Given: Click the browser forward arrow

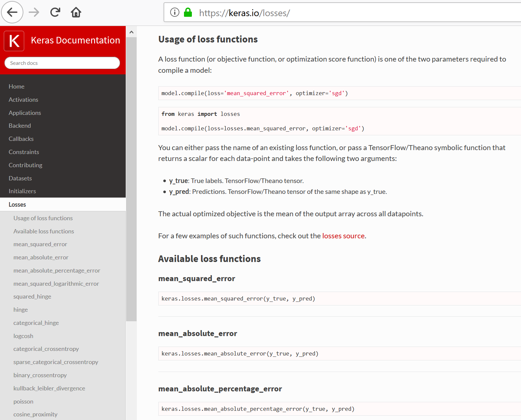Looking at the screenshot, I should pos(34,13).
